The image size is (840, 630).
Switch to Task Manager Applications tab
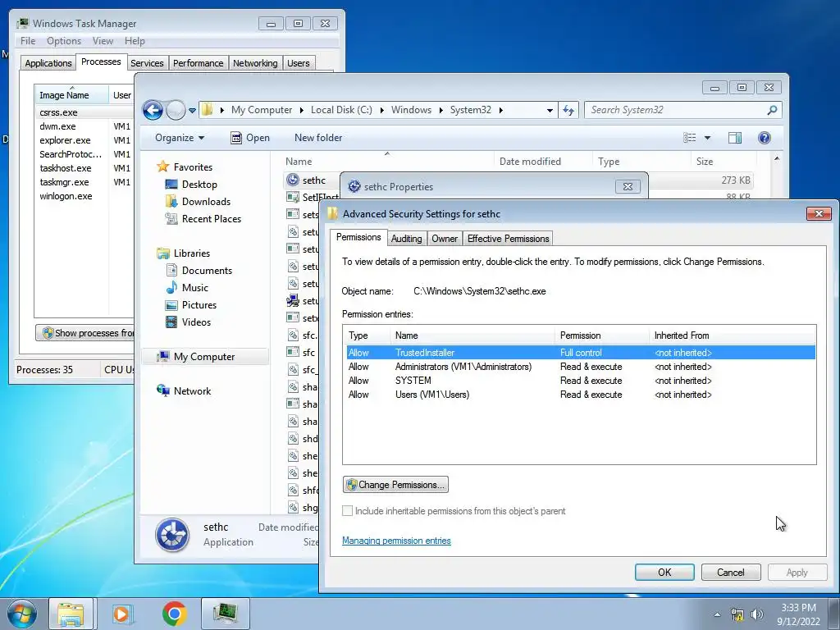tap(48, 63)
